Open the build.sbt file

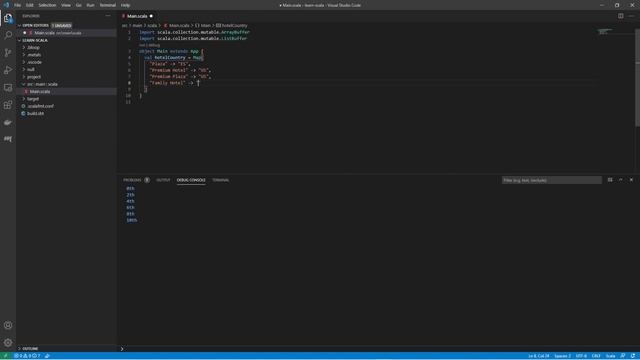[36, 113]
